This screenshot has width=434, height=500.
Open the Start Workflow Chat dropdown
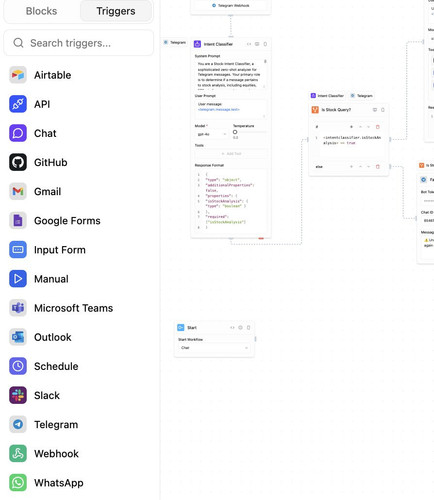[214, 348]
